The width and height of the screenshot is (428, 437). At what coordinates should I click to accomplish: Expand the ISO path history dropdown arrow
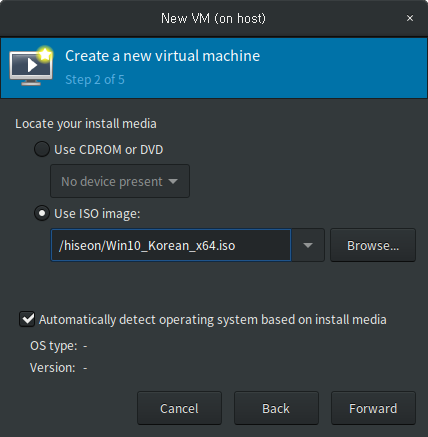pos(308,245)
